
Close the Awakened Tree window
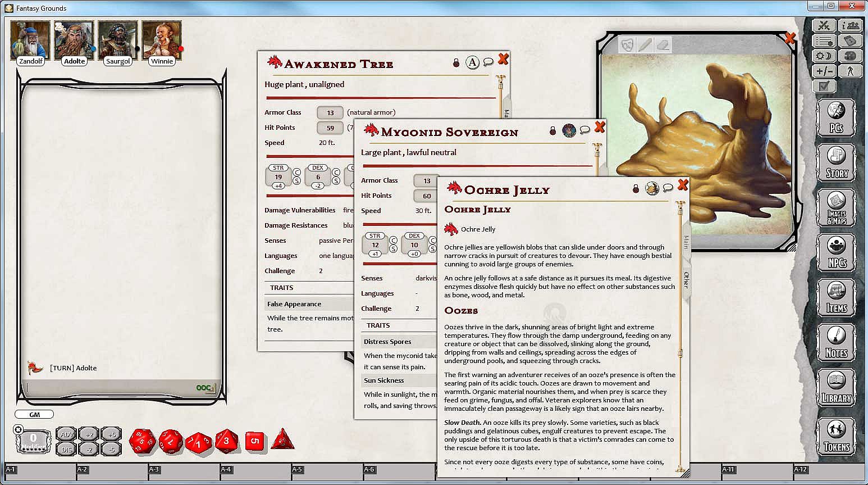(503, 59)
